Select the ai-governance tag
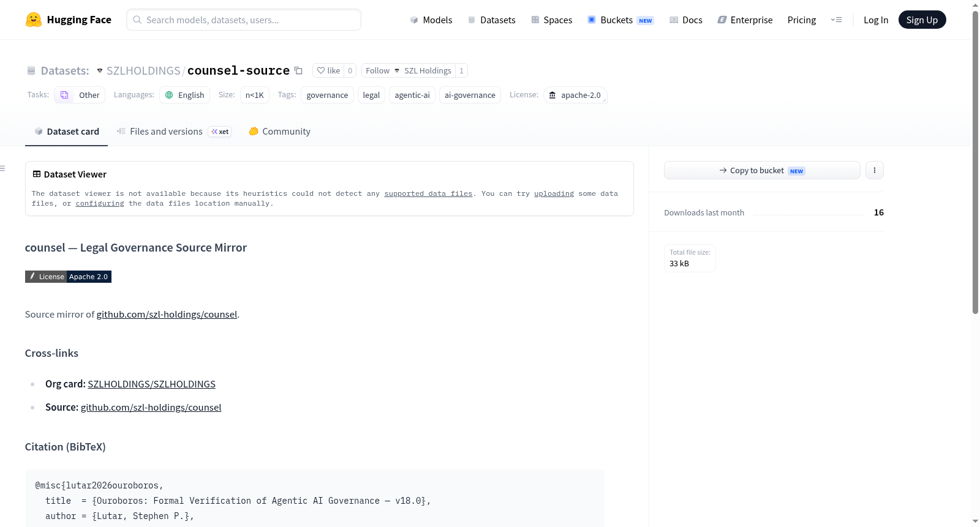980x527 pixels. click(x=470, y=95)
